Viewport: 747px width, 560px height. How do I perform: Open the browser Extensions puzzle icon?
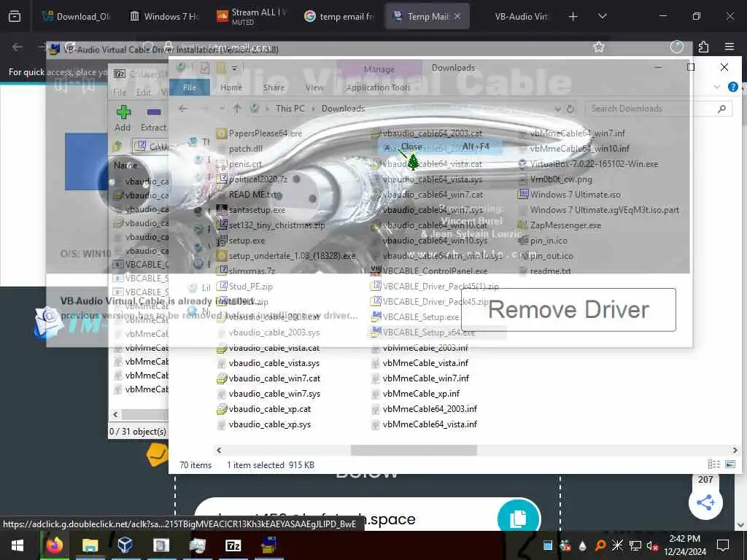pos(703,47)
